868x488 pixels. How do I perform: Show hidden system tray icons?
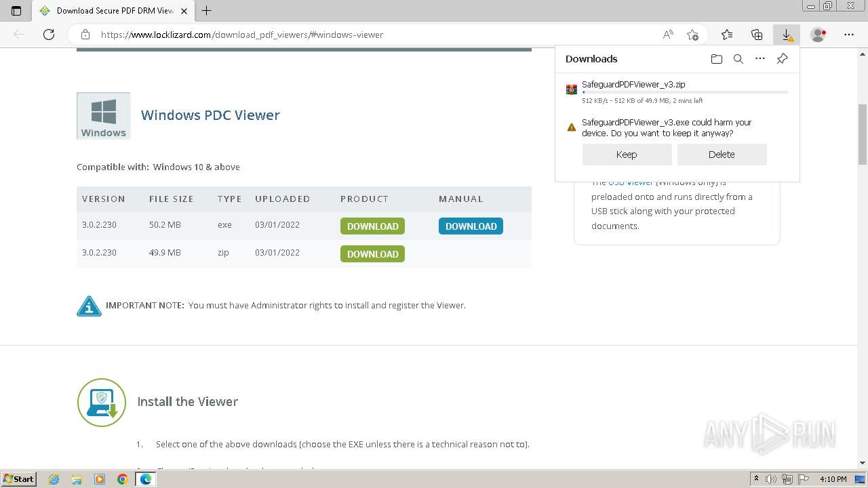click(756, 479)
